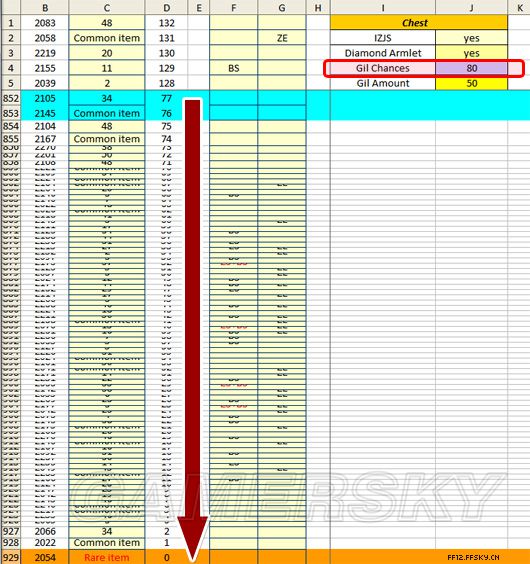
Task: Select column J header
Action: point(471,8)
